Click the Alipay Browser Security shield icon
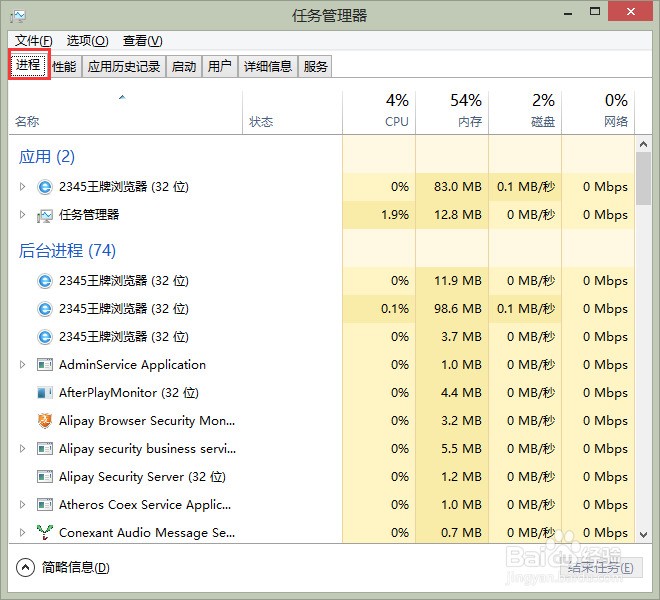 45,421
